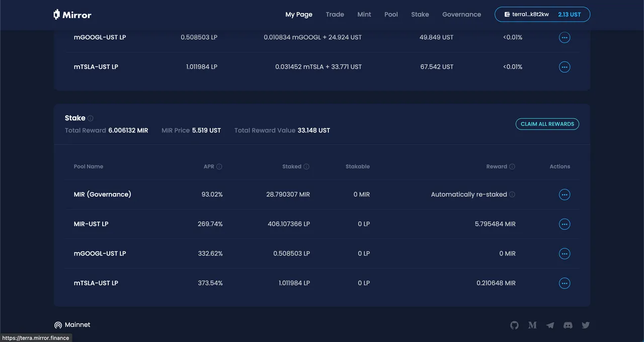Click wallet icon in address button

(x=507, y=15)
